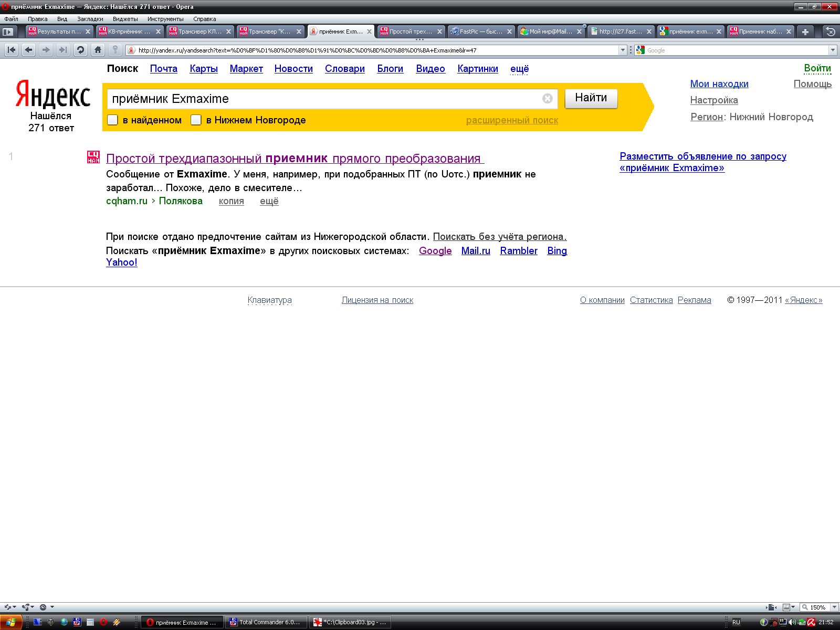The width and height of the screenshot is (840, 630).
Task: Expand 'ещё' under cqham.ru result
Action: pyautogui.click(x=269, y=201)
